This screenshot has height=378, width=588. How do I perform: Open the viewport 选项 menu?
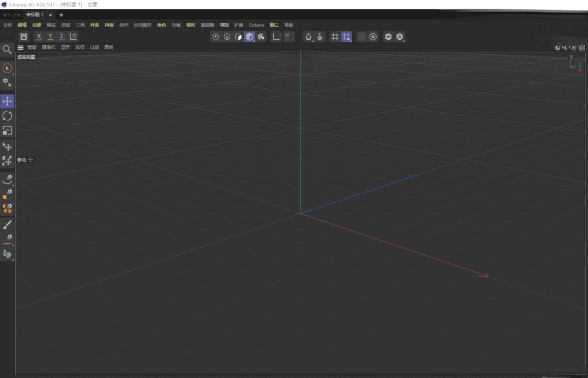point(80,47)
